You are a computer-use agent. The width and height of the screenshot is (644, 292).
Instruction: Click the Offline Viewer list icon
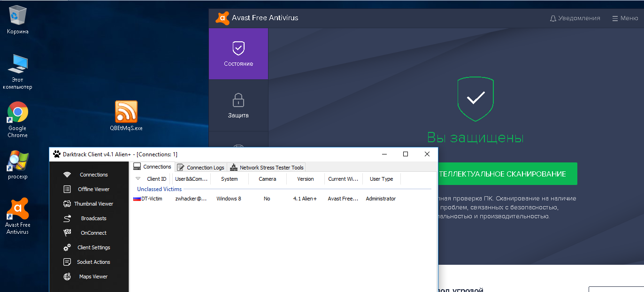click(67, 189)
